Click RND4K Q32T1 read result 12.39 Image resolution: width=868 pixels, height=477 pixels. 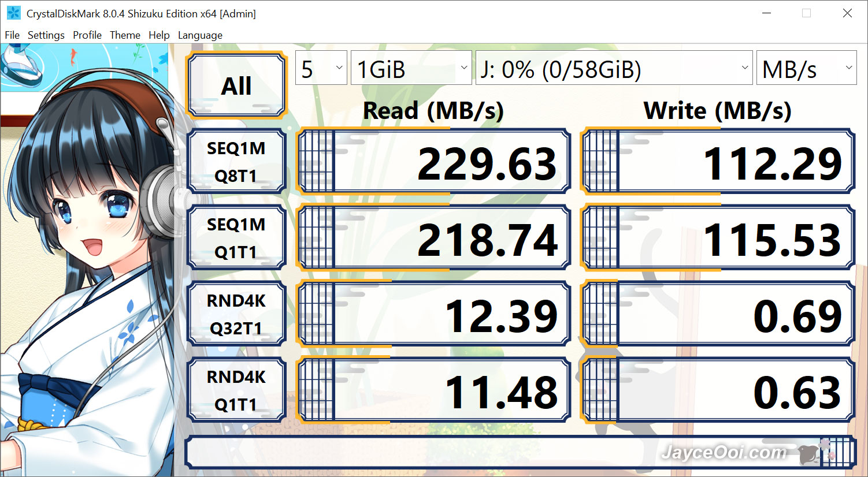433,314
